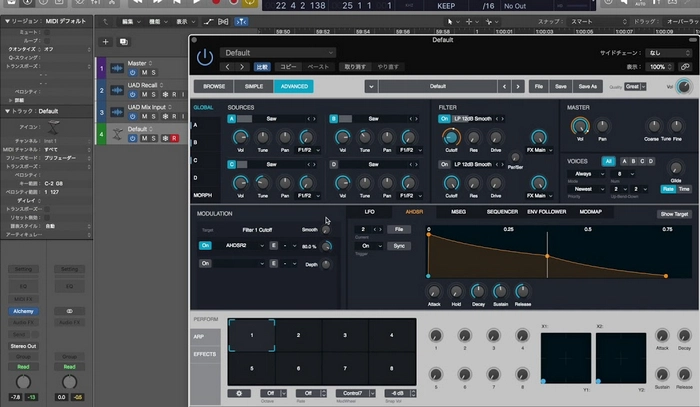The height and width of the screenshot is (407, 700).
Task: Click the Save As button
Action: (x=588, y=87)
